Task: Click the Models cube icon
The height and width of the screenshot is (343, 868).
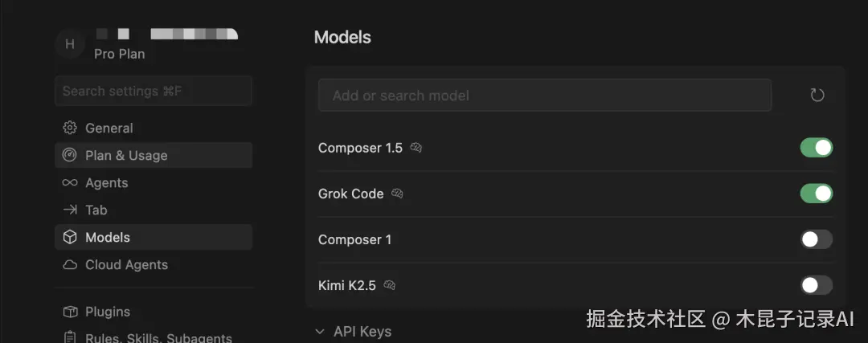Action: pos(70,238)
